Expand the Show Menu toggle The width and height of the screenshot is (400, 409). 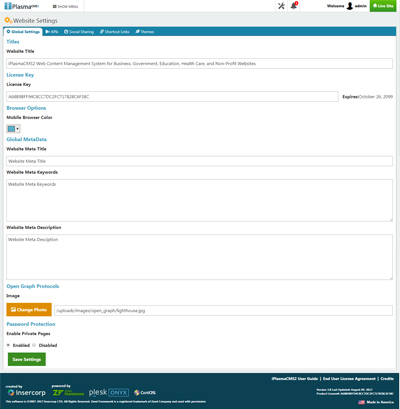point(65,6)
